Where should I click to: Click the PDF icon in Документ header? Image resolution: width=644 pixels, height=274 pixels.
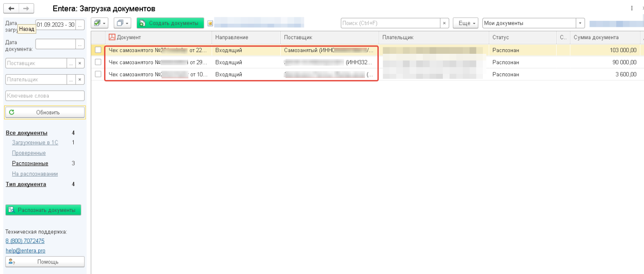tap(112, 37)
